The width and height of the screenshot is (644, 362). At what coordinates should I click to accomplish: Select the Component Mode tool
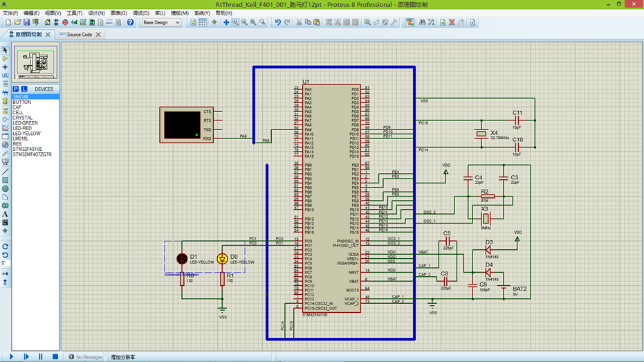pos(5,59)
